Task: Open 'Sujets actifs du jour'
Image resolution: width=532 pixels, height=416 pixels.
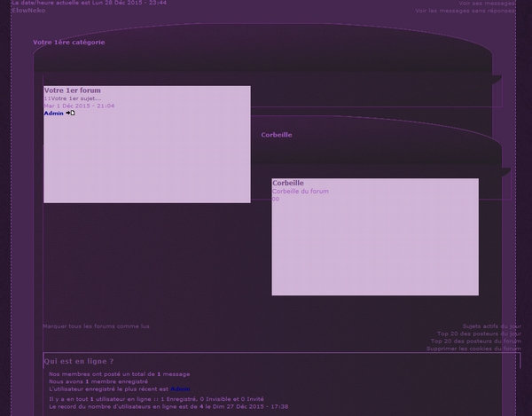Action: tap(491, 326)
